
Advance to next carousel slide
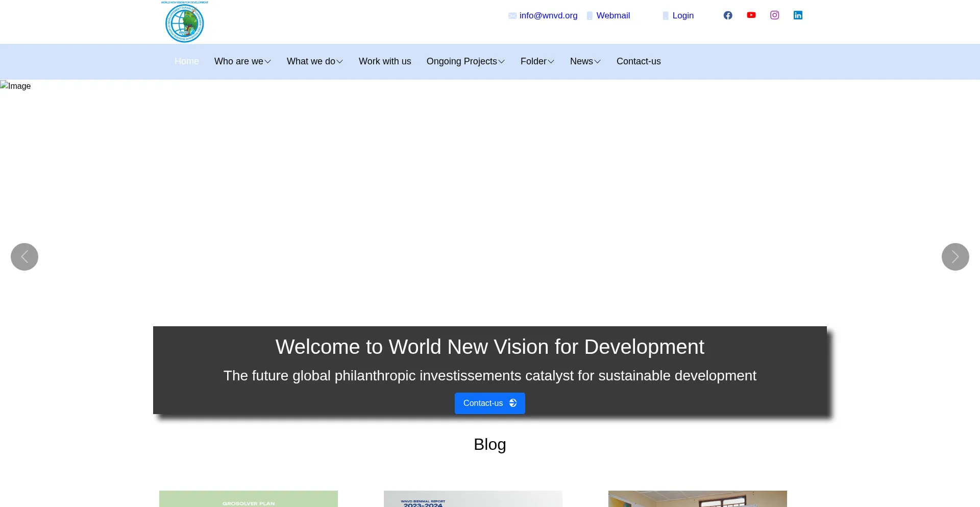coord(955,257)
